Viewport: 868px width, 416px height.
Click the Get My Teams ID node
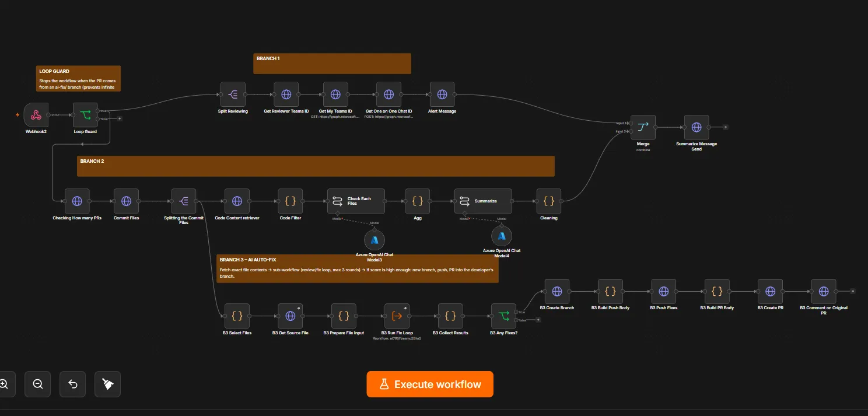tap(335, 95)
